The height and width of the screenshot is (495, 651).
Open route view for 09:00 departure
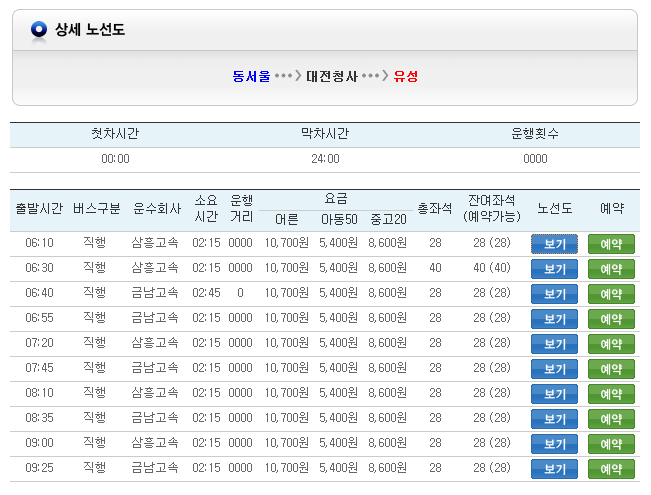coord(554,444)
